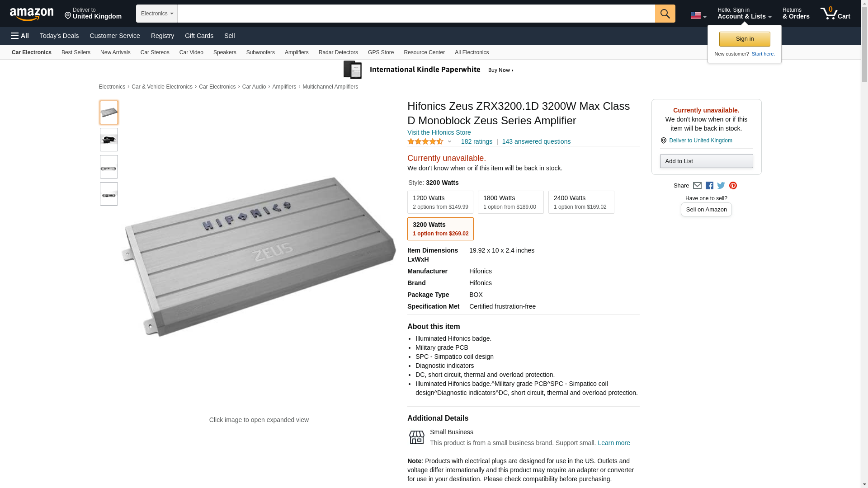Viewport: 868px width, 488px height.
Task: Share product on Facebook icon
Action: click(x=709, y=186)
